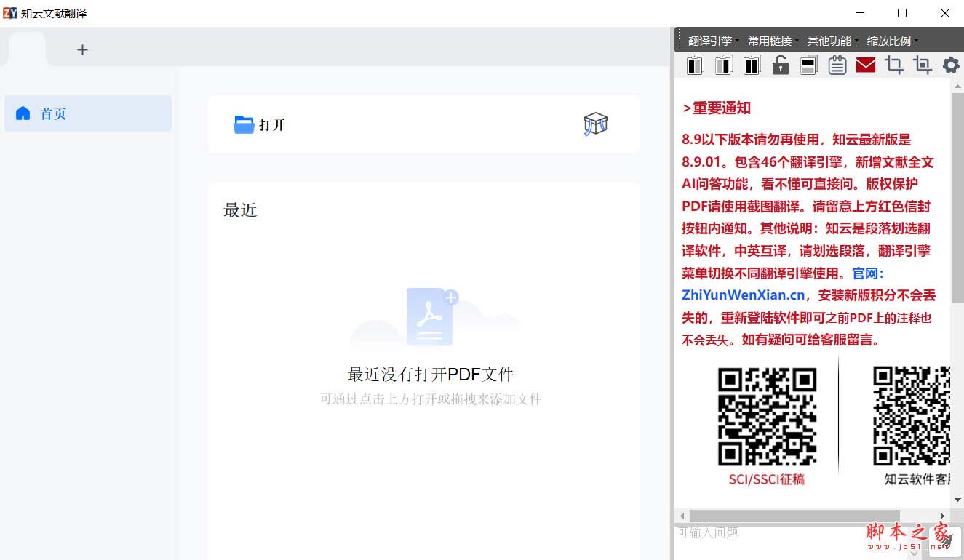Click the notice panel's vertical scrollbar down arrow
964x560 pixels.
coord(957,500)
